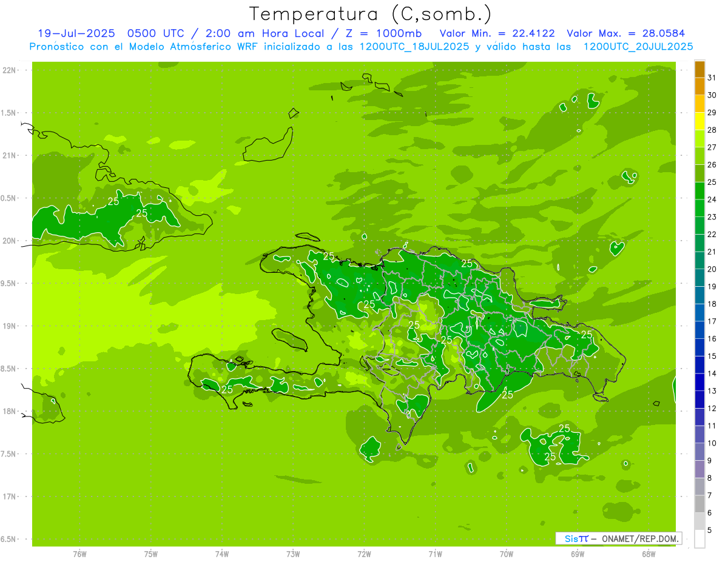This screenshot has height=562, width=728.
Task: Click the "17N" latitude axis label
Action: [x=10, y=497]
